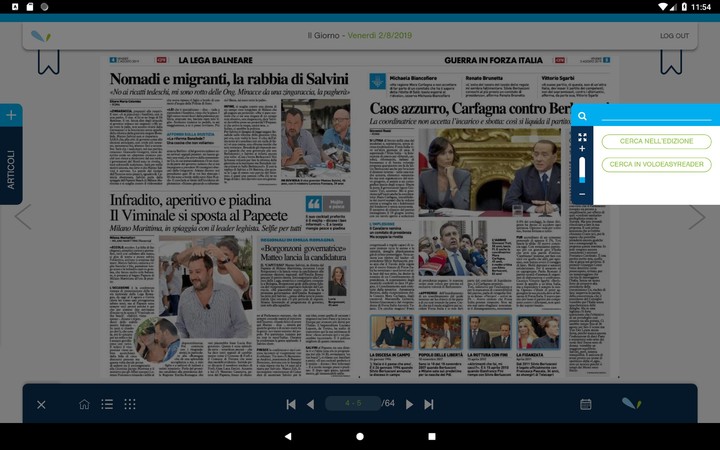Click the edition date 'Venerdì 2/8/2019'
Viewport: 720px width, 450px height.
pos(379,35)
